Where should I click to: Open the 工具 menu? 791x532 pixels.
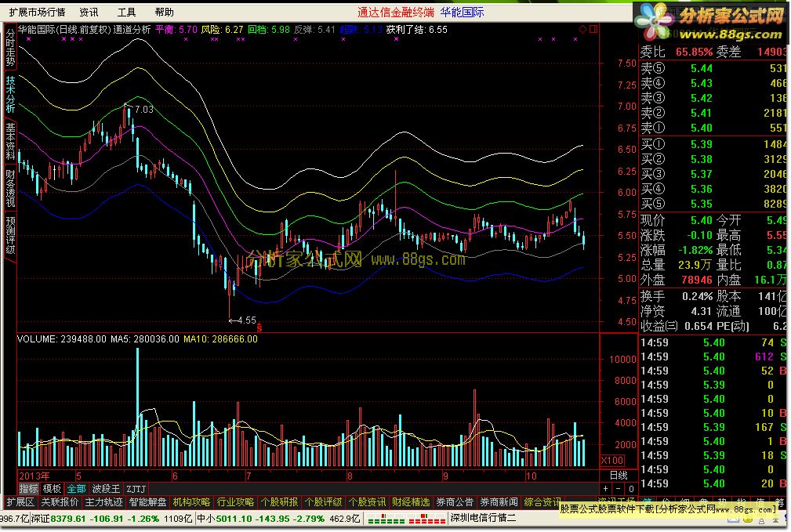(x=127, y=12)
